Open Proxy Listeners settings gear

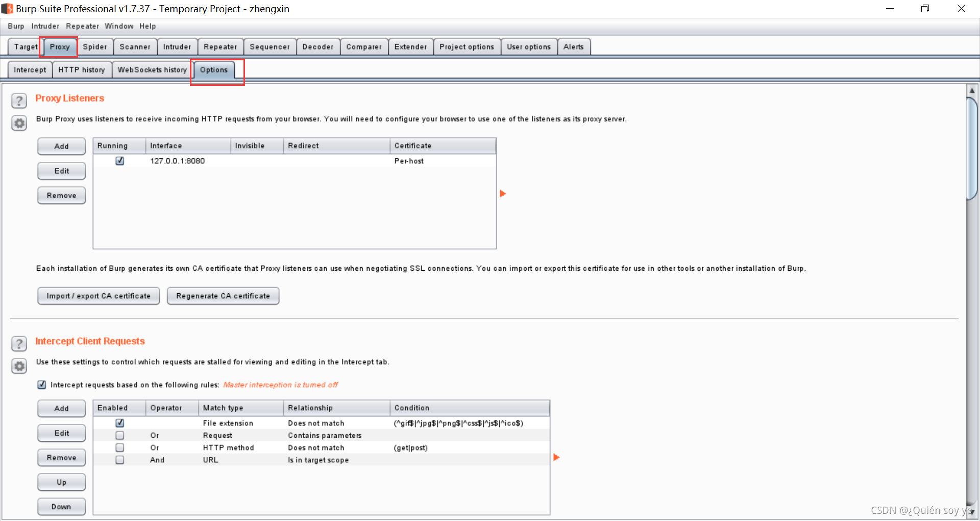19,123
